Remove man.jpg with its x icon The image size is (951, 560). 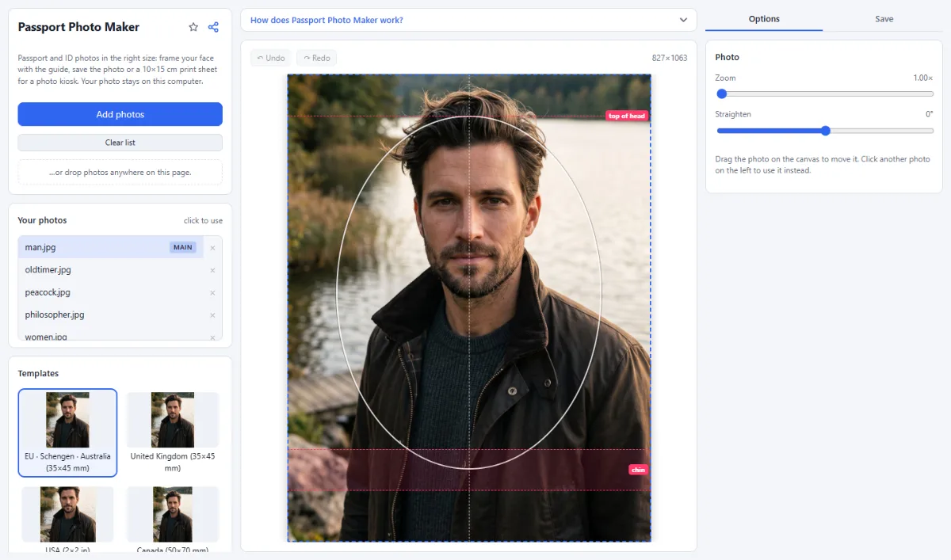tap(212, 248)
